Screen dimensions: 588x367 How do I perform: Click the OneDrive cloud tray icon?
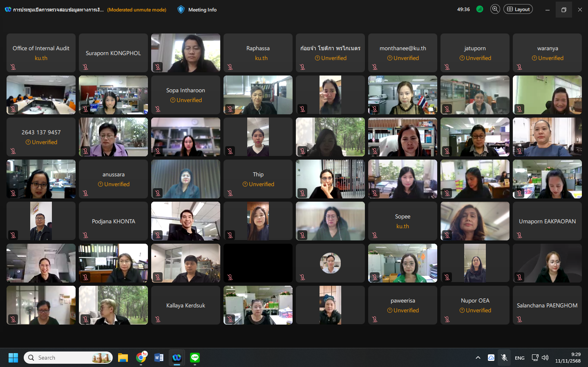491,358
